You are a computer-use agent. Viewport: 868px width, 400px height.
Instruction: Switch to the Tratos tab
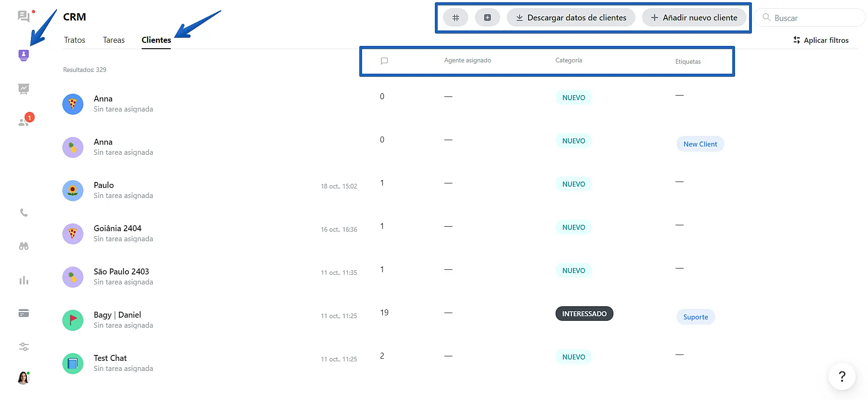point(75,40)
